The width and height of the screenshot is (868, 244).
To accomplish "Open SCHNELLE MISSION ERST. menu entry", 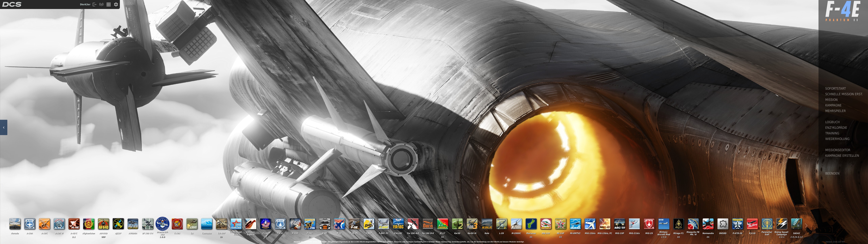I will click(844, 94).
